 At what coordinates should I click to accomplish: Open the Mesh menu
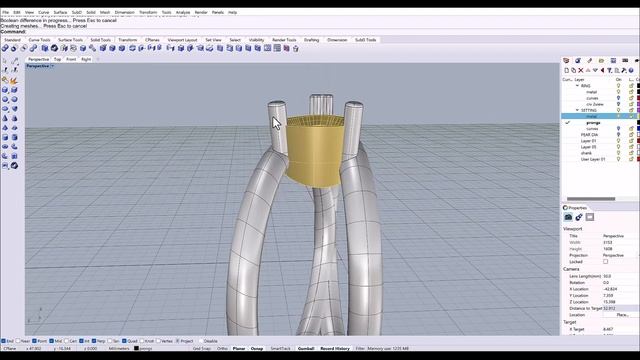click(x=105, y=12)
